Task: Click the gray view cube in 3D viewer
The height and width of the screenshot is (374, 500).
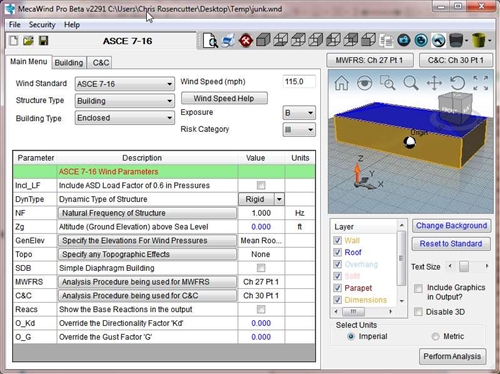Action: point(455,108)
